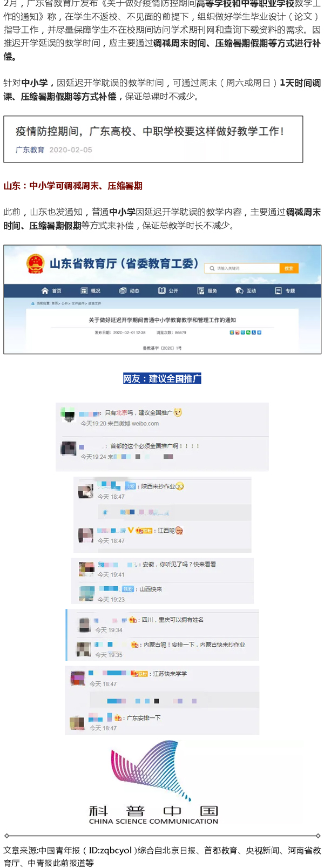This screenshot has height=868, width=324.
Task: Click the 互动 chat bubbles icon
Action: coord(239,290)
